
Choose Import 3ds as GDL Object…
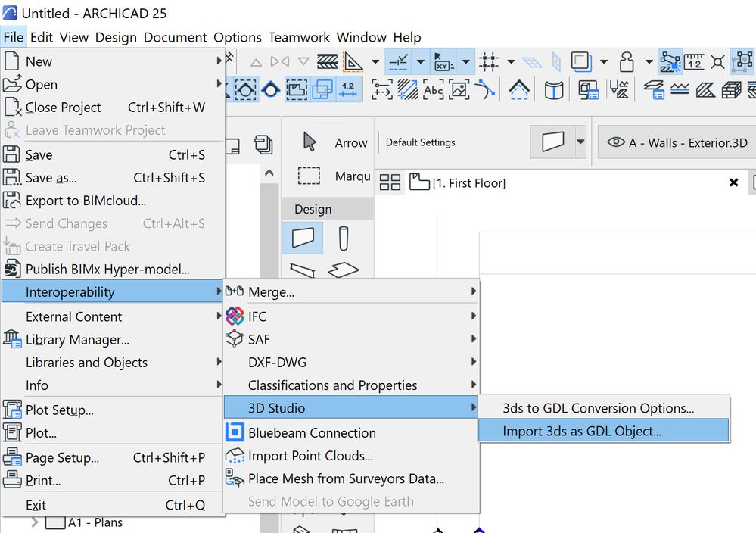tap(604, 431)
